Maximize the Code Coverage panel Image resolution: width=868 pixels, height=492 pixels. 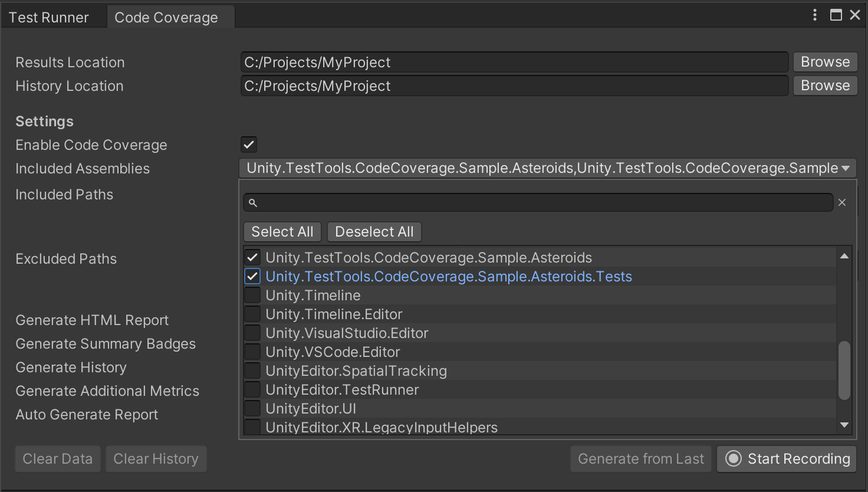[836, 15]
